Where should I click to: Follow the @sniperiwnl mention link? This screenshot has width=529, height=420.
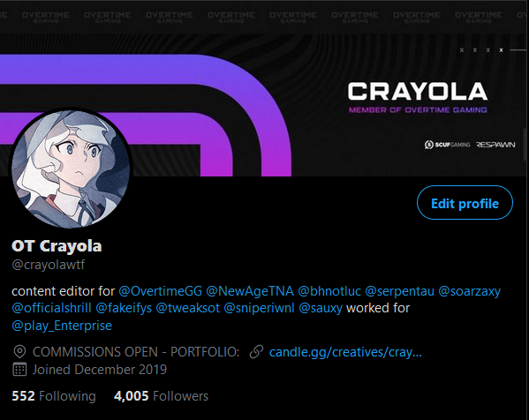259,308
